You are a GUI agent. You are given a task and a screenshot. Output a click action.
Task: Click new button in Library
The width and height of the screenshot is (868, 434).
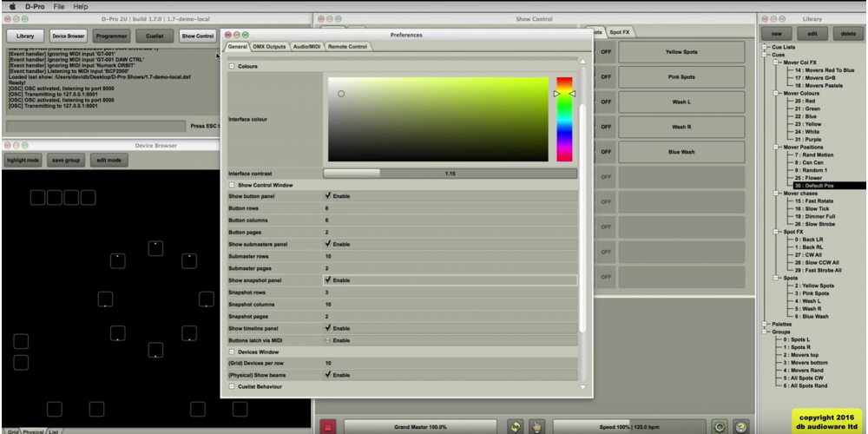click(776, 34)
